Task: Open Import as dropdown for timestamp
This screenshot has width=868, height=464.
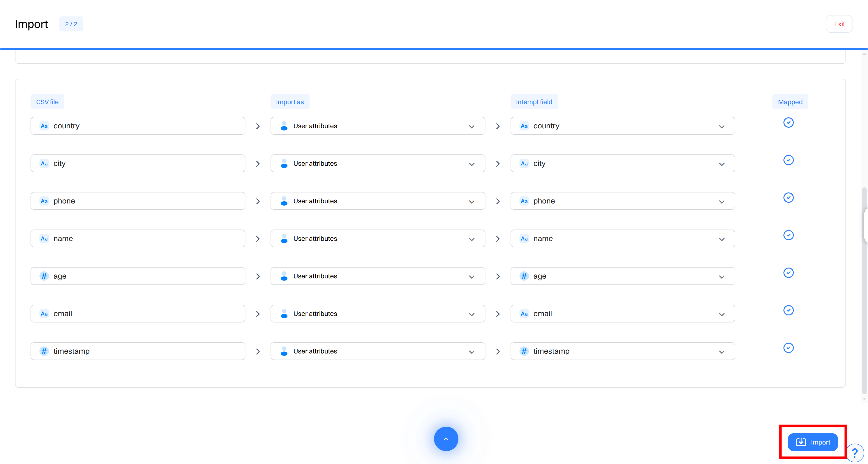Action: coord(378,351)
